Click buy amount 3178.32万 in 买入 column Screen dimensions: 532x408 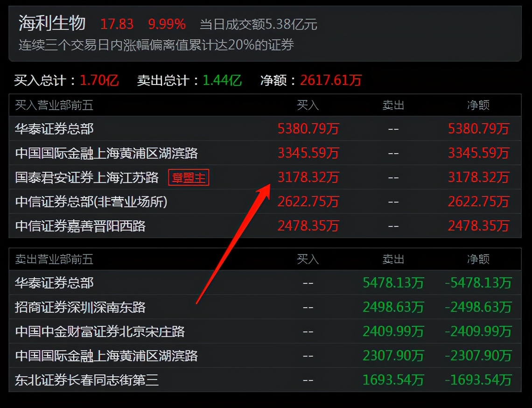[x=308, y=177]
